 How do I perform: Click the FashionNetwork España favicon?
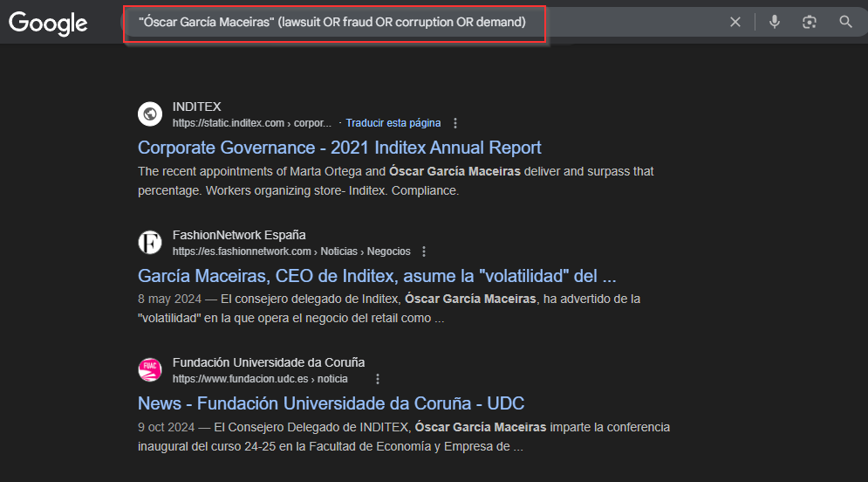(150, 242)
